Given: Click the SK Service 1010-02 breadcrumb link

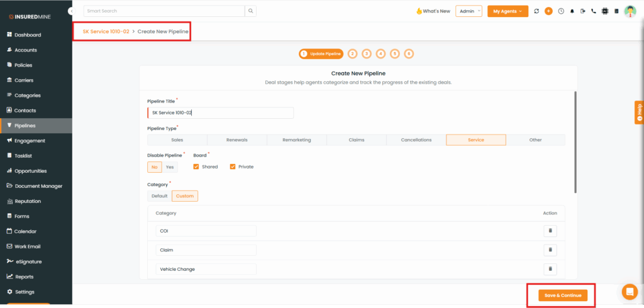Looking at the screenshot, I should tap(106, 31).
